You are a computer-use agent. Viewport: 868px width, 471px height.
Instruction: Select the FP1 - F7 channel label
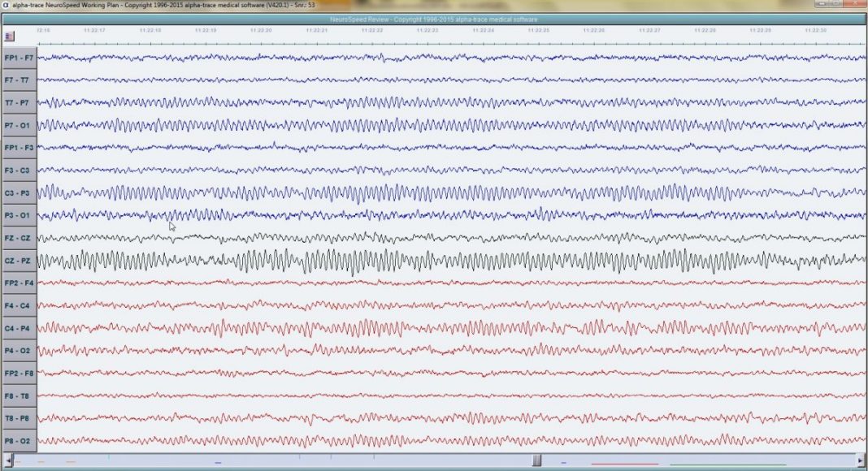[x=20, y=58]
